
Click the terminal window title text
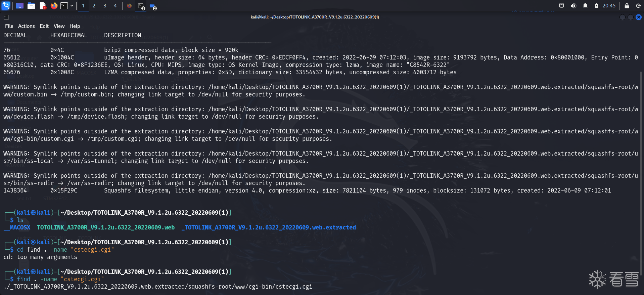point(315,17)
